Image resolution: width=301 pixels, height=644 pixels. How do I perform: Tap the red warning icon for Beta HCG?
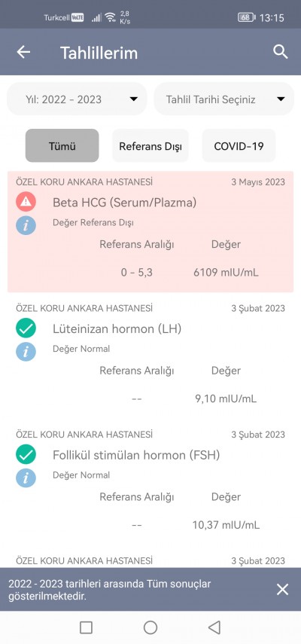[x=26, y=202]
